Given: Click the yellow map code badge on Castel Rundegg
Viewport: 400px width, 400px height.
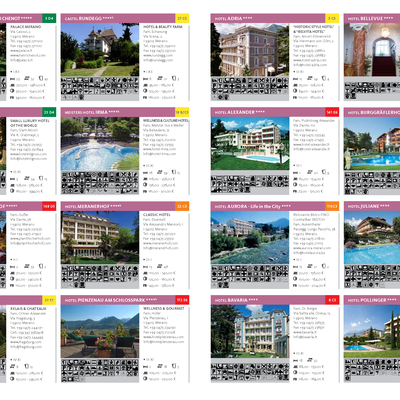Looking at the screenshot, I should coord(182,18).
